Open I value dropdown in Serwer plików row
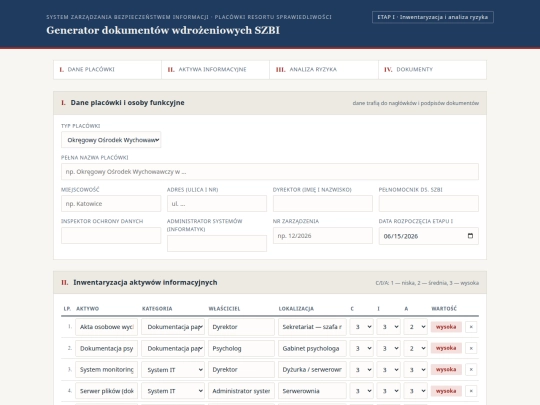The width and height of the screenshot is (540, 405). click(388, 391)
